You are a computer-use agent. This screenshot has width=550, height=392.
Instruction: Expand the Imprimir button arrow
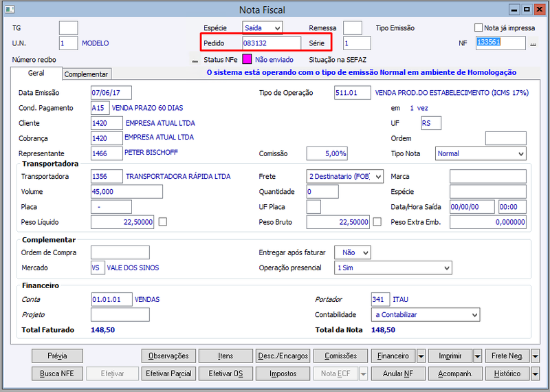477,356
